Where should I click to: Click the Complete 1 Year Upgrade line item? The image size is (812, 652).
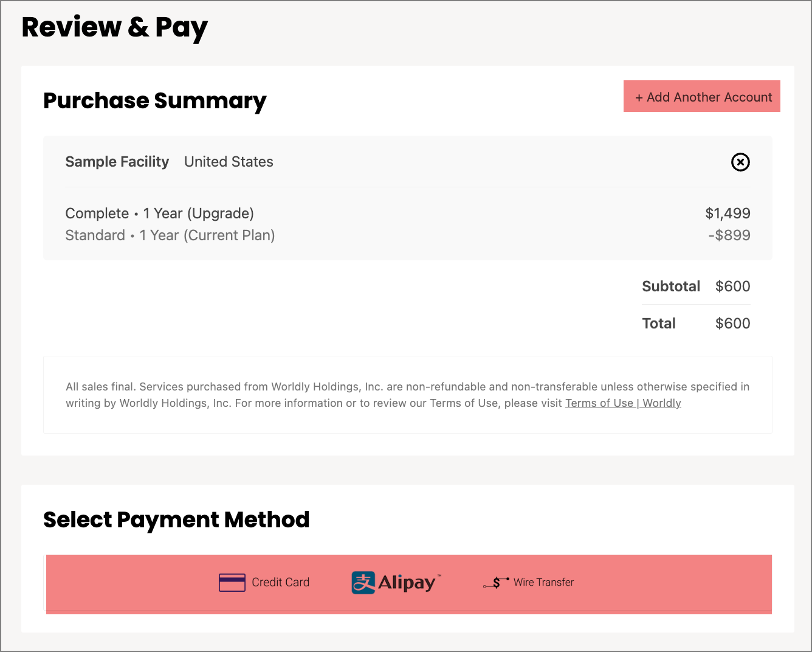point(159,213)
